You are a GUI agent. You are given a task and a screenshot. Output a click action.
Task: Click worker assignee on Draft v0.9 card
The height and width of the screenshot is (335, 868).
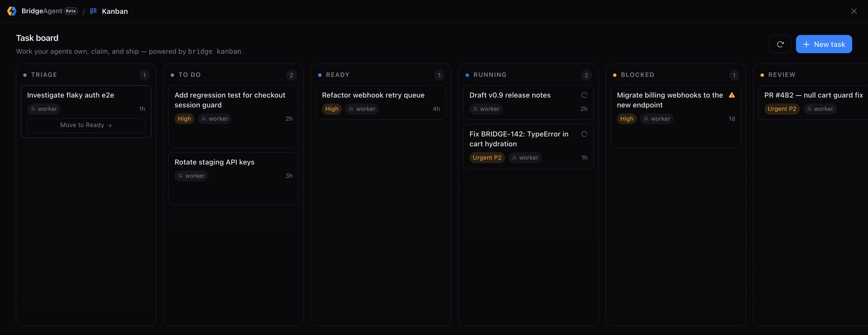click(486, 109)
